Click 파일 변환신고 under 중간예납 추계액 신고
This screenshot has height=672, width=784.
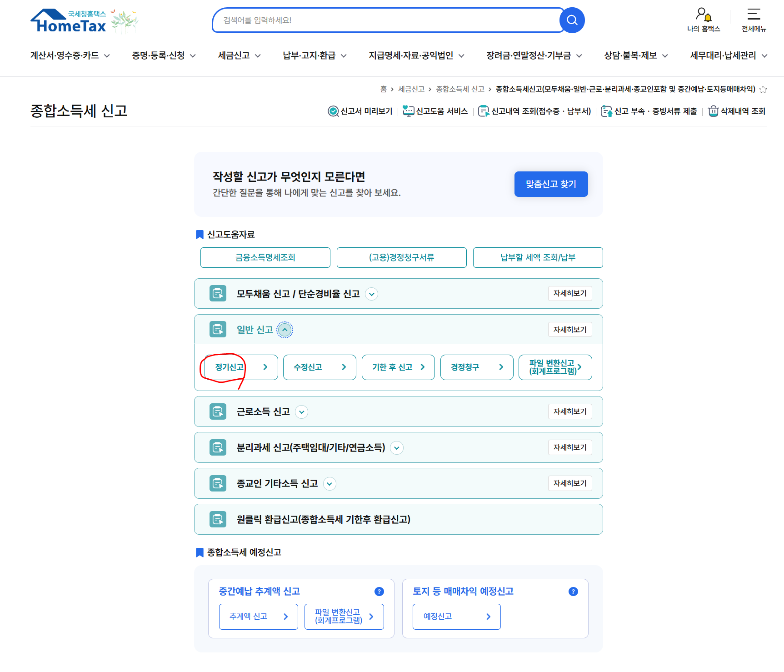tap(344, 617)
